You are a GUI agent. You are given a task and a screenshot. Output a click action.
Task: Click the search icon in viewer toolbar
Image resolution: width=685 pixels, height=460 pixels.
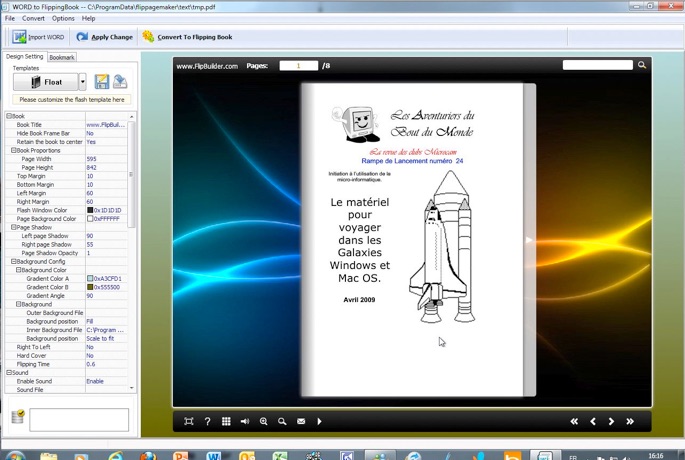[282, 421]
